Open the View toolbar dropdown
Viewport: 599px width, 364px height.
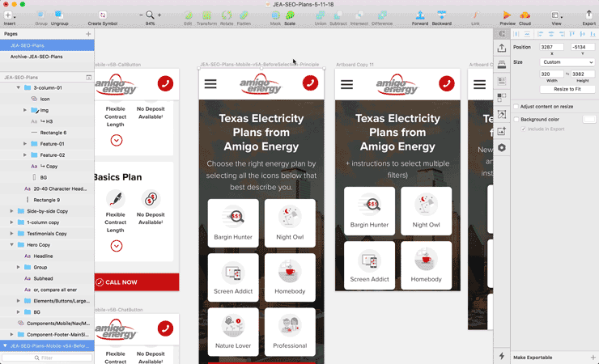pyautogui.click(x=556, y=15)
